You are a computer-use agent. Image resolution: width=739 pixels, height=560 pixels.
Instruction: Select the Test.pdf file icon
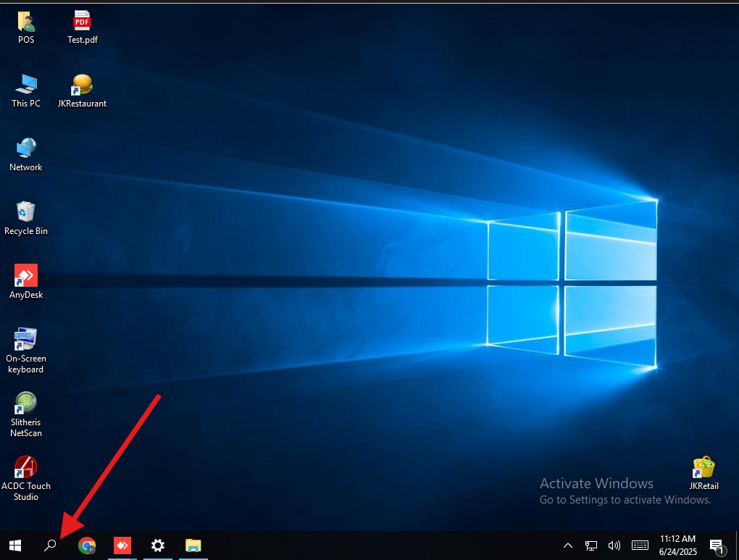(82, 22)
